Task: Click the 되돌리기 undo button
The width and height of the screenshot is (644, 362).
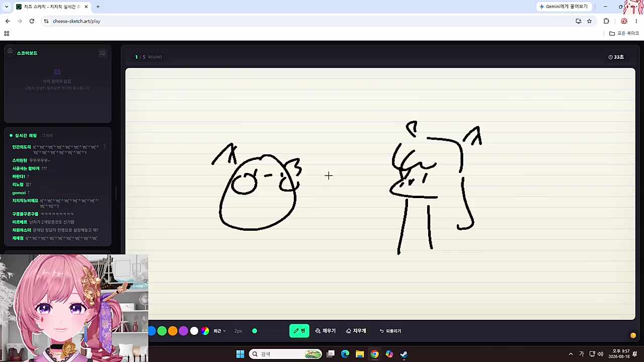Action: pyautogui.click(x=390, y=331)
